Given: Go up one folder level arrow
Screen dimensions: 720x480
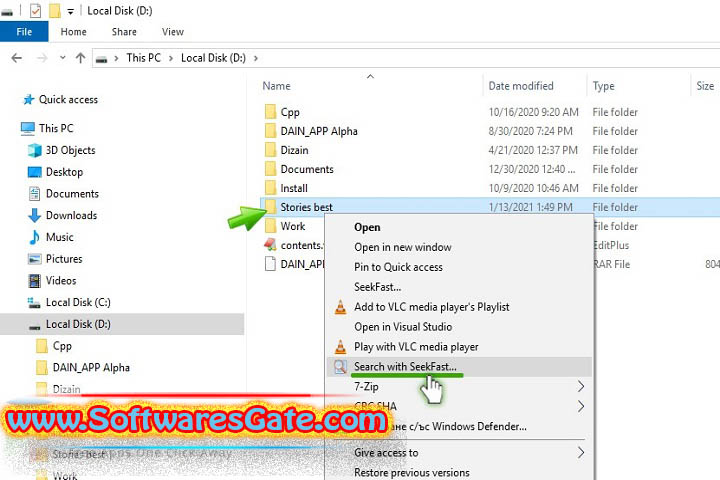Looking at the screenshot, I should [81, 58].
